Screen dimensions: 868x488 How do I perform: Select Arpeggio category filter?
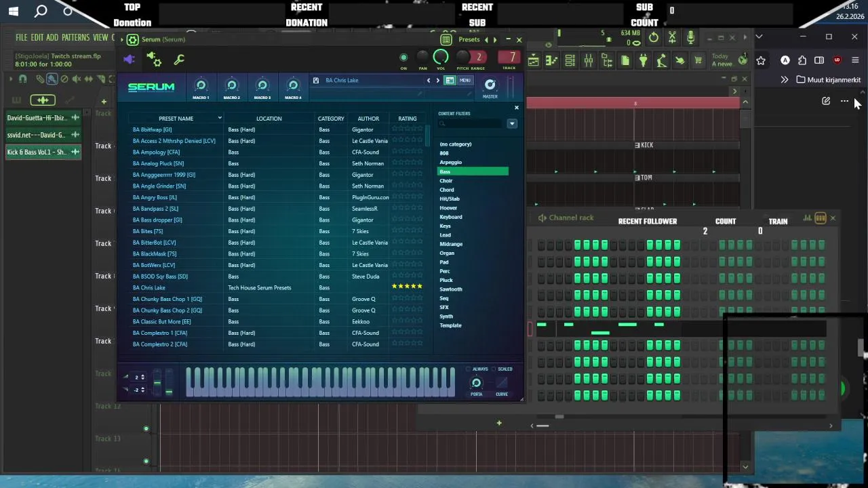click(x=450, y=162)
